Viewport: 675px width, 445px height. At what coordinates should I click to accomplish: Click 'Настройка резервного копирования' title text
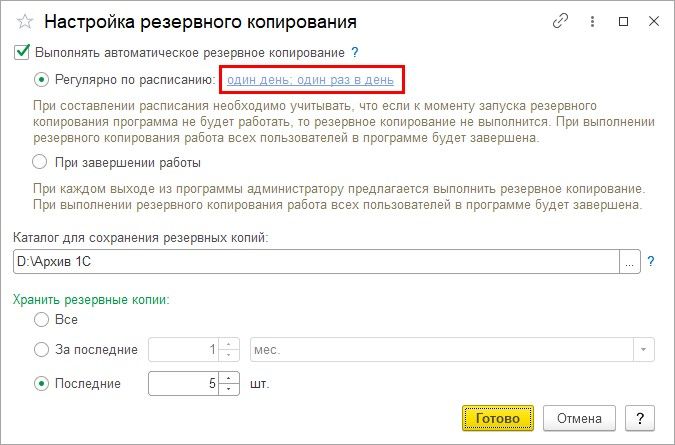click(x=200, y=22)
